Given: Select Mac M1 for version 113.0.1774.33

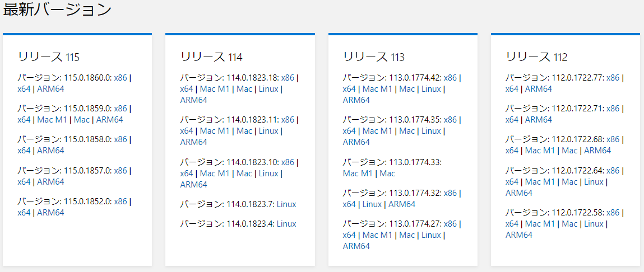Looking at the screenshot, I should (358, 173).
